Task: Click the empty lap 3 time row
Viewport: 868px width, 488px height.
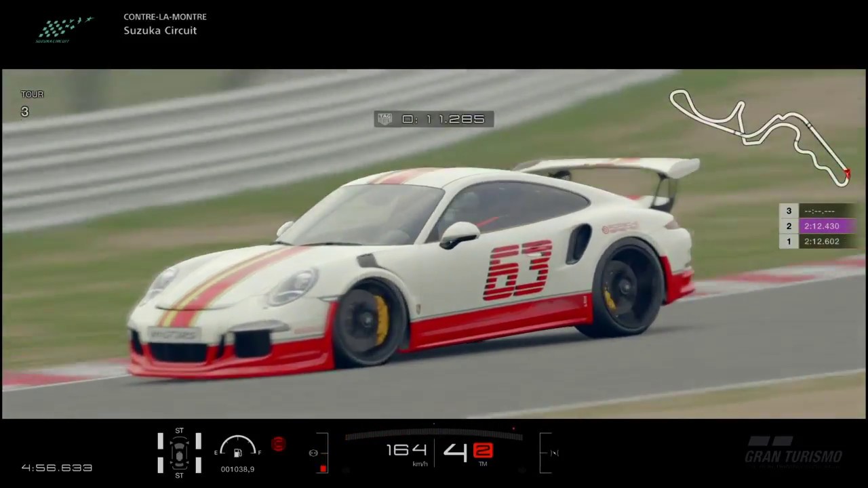Action: 817,211
